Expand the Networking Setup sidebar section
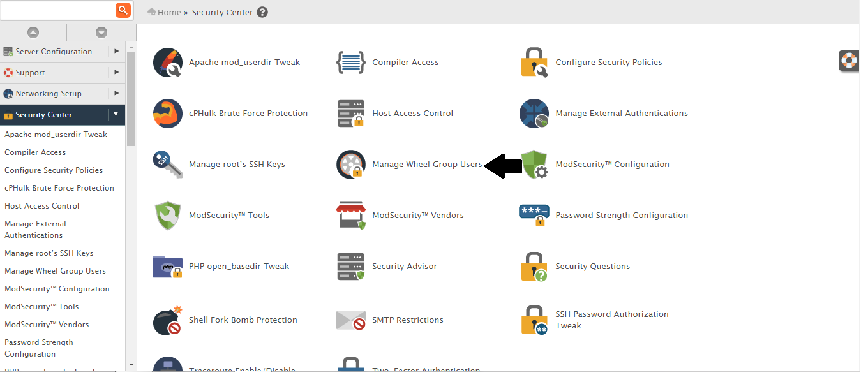The width and height of the screenshot is (868, 375). click(116, 94)
